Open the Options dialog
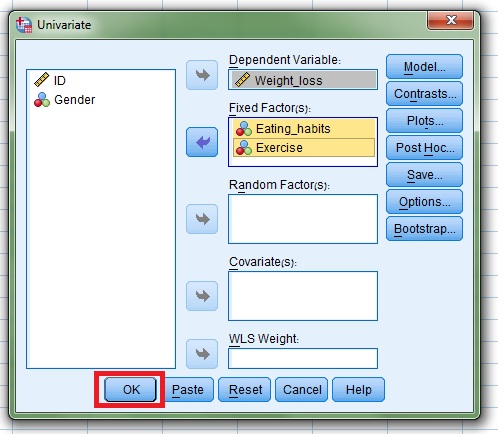Image resolution: width=498 pixels, height=434 pixels. pyautogui.click(x=424, y=202)
